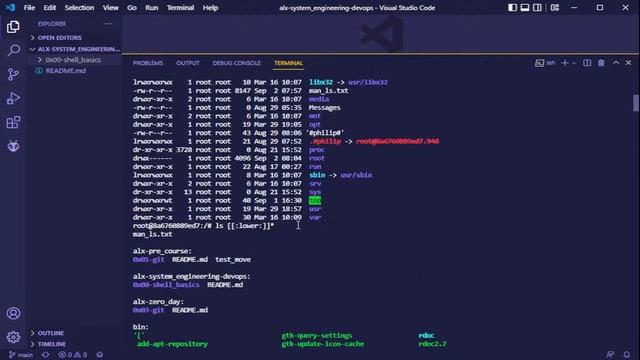Click 'alx-pre_course:' in terminal output

coord(162,251)
